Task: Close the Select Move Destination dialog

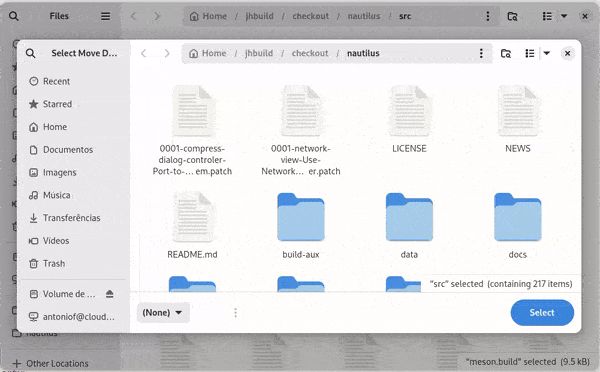Action: 567,53
